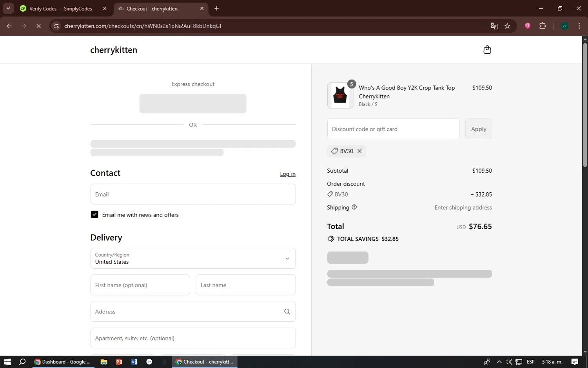Click the Address input field
588x368 pixels.
tap(193, 312)
